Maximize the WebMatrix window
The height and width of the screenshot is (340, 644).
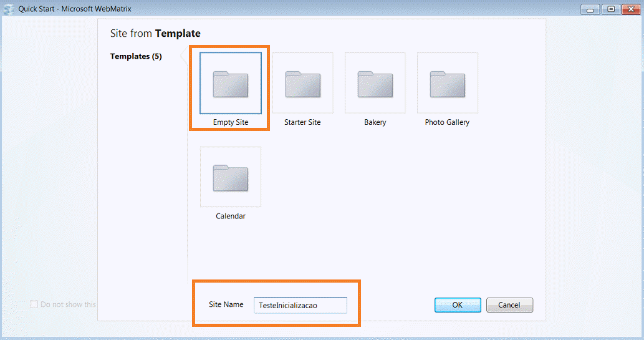click(611, 9)
